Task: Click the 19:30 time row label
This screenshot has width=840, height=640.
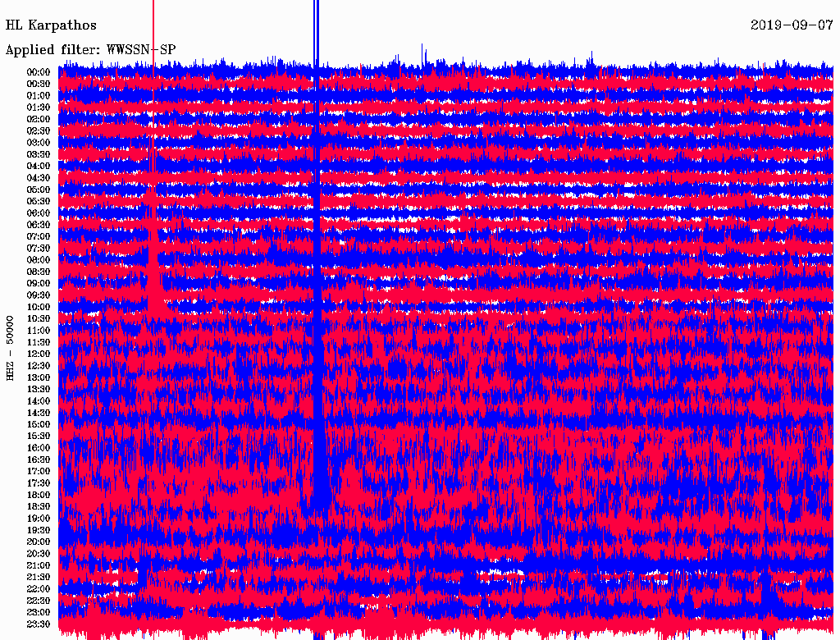Action: click(x=39, y=530)
